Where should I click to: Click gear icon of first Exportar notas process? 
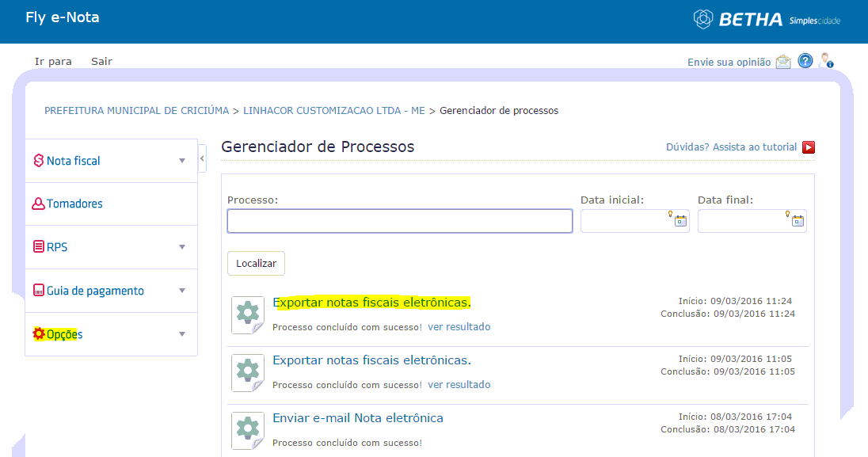pos(247,314)
